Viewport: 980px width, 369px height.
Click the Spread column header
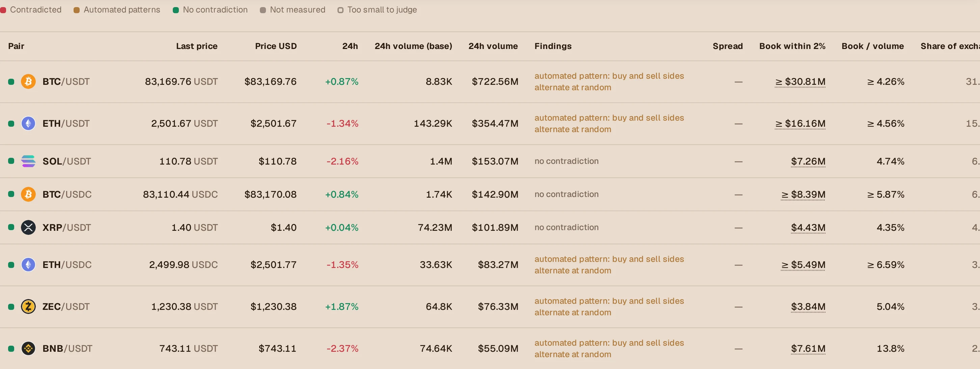pos(727,46)
